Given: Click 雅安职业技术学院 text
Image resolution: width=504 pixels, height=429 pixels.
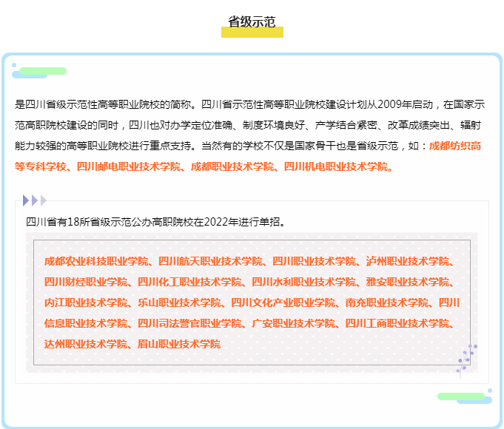Looking at the screenshot, I should point(408,282).
